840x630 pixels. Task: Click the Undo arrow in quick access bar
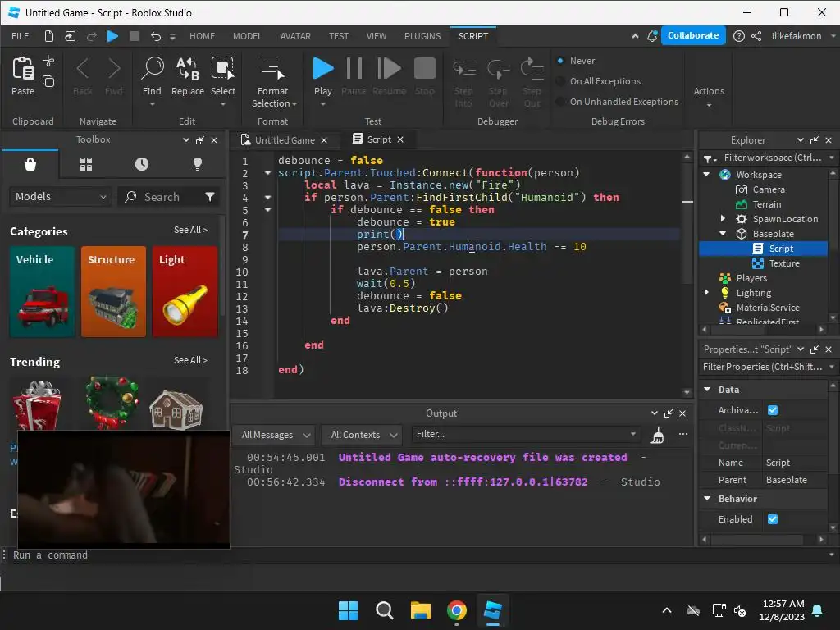[x=155, y=36]
